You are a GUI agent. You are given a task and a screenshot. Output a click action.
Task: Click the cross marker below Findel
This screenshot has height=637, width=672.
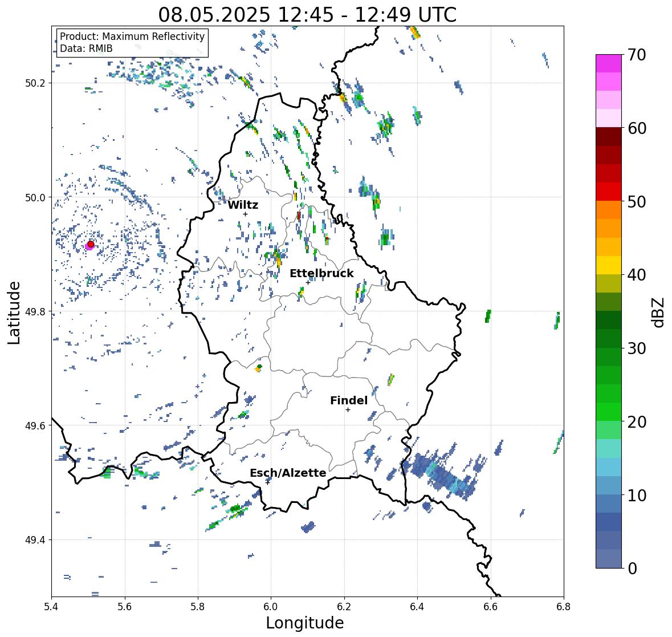coord(348,410)
